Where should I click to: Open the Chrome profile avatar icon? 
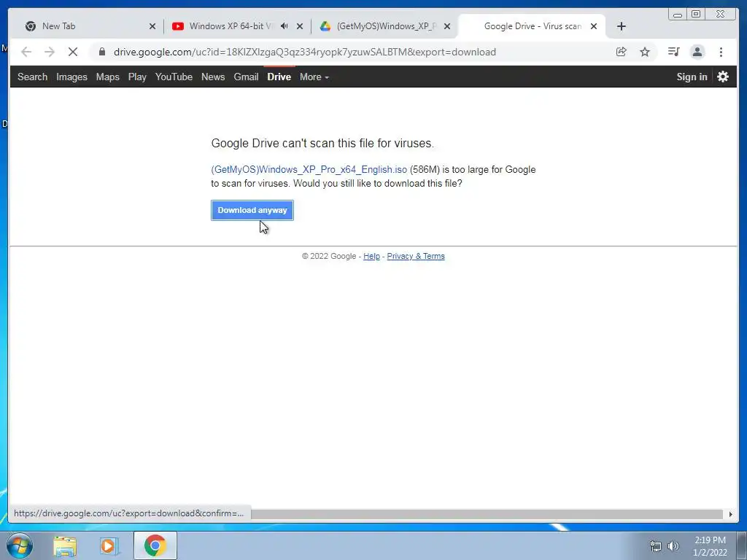[x=697, y=52]
